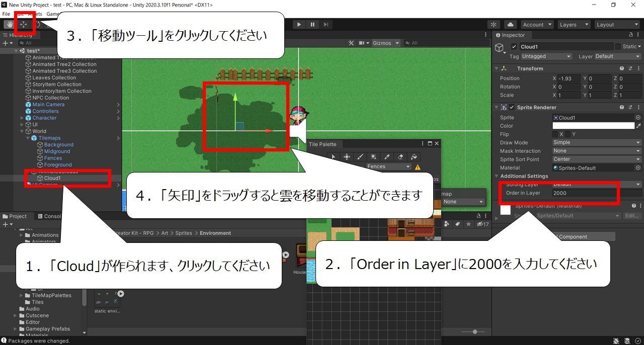Open the Audio folder in Project
The width and height of the screenshot is (644, 345).
[32, 309]
